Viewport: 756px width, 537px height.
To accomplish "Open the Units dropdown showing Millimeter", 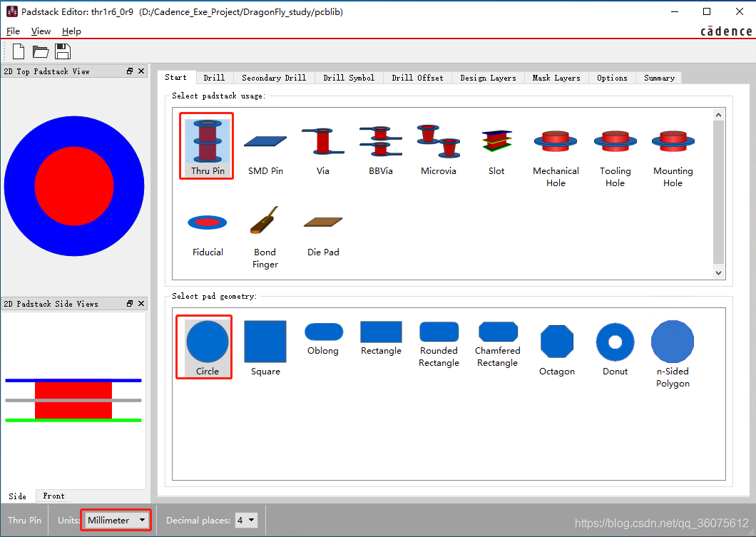I will [116, 521].
